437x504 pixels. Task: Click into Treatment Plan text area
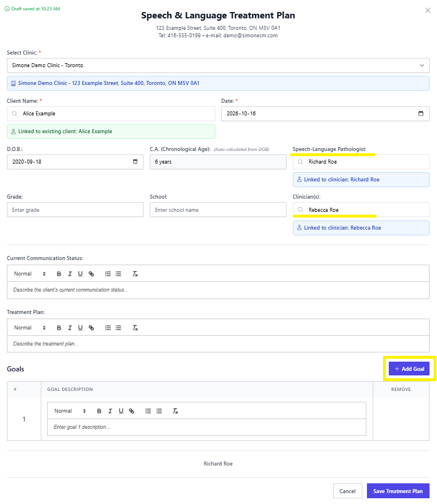click(x=218, y=344)
